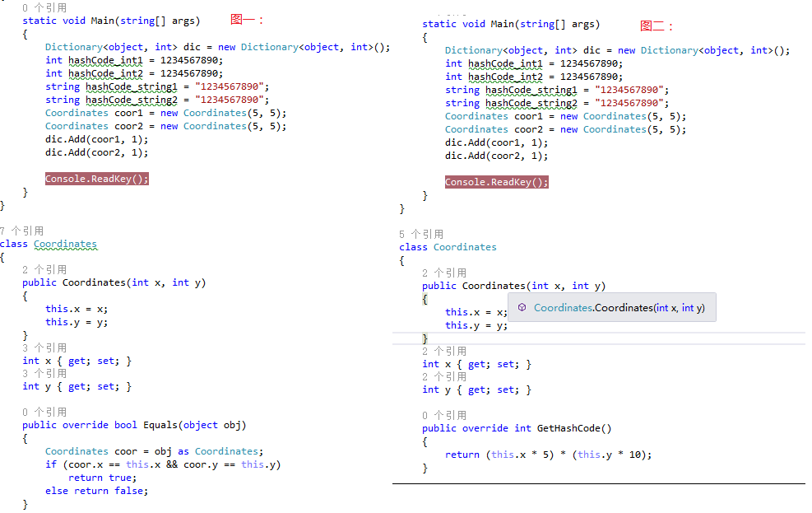Click the highlighted Console.ReadKey(); line in 图一

point(97,179)
